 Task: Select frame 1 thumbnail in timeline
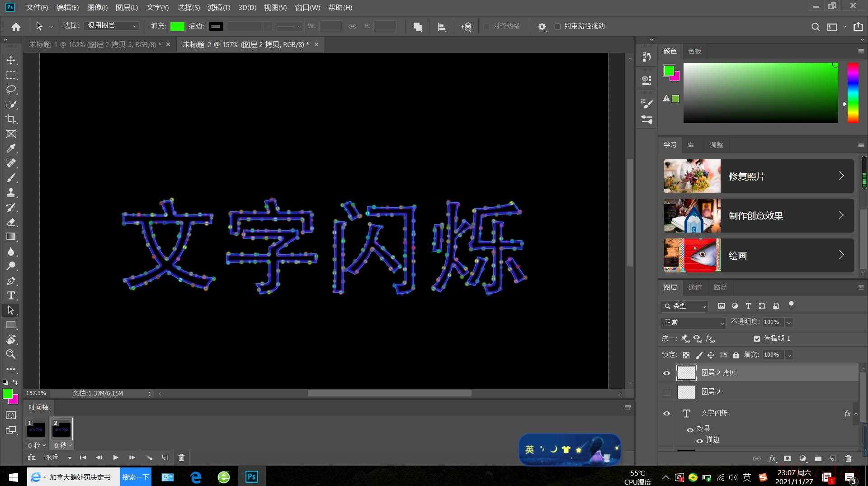(x=36, y=429)
